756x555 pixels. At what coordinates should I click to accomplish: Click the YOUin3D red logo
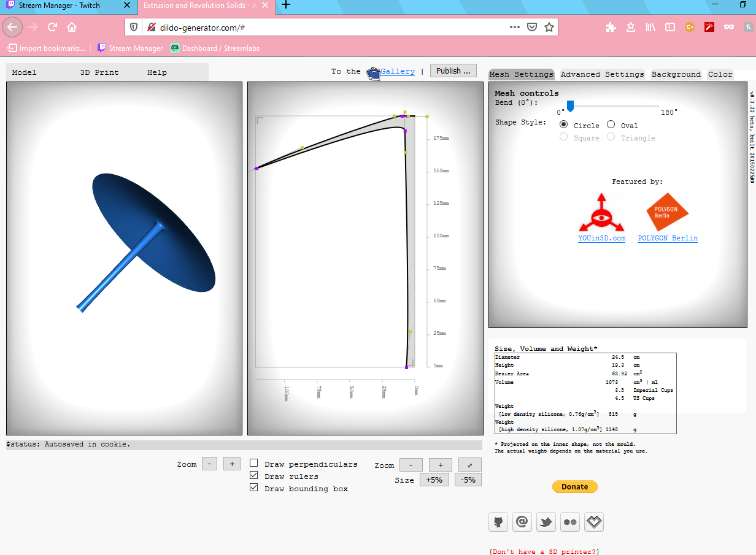click(x=601, y=213)
